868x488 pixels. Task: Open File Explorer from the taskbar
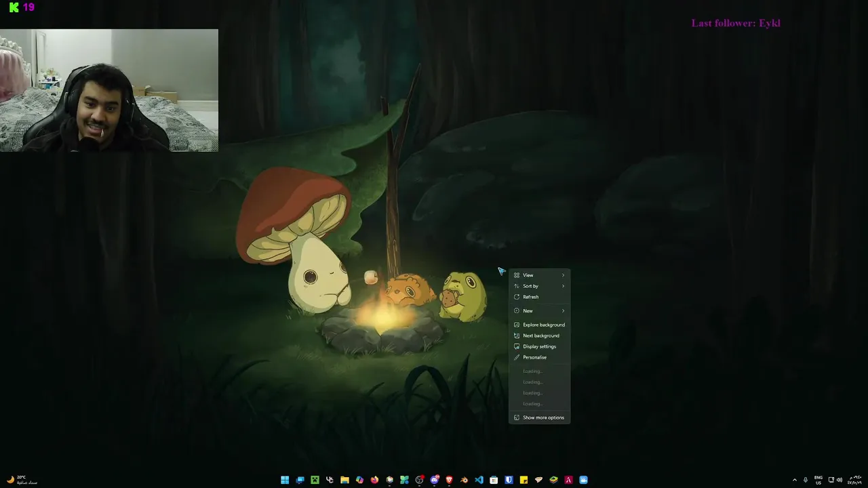point(344,480)
